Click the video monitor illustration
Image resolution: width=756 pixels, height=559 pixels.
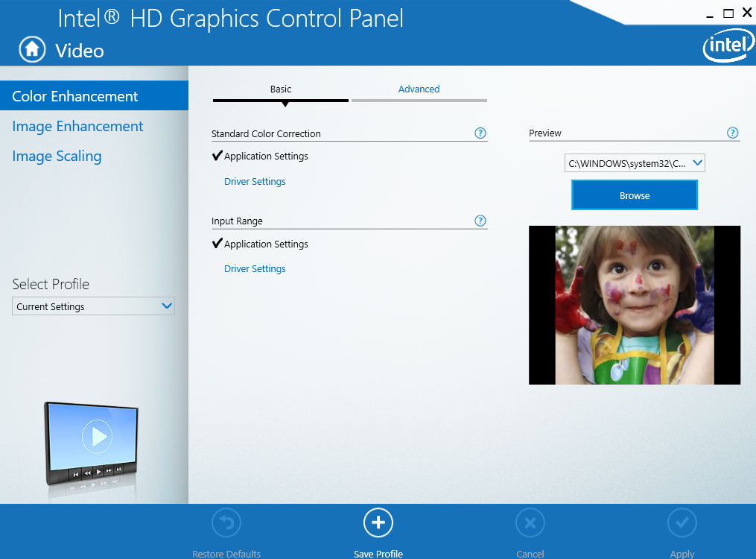[91, 445]
